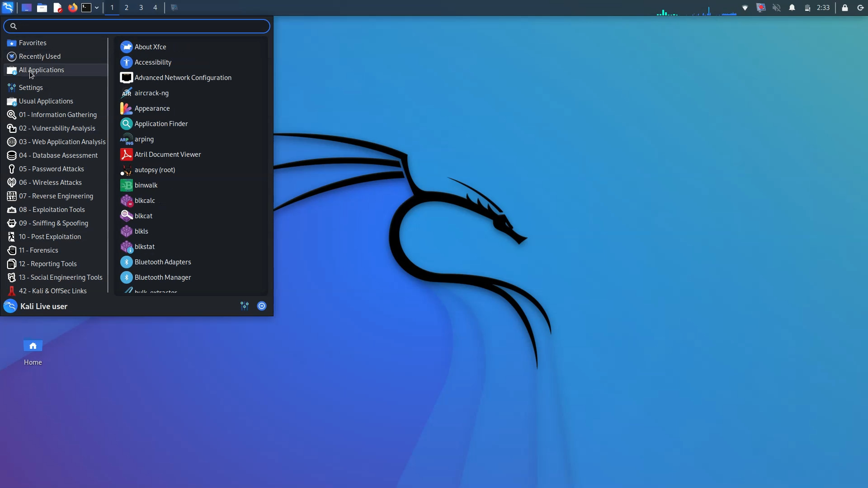The height and width of the screenshot is (488, 868).
Task: Open 12 - Reporting Tools category
Action: pyautogui.click(x=56, y=264)
